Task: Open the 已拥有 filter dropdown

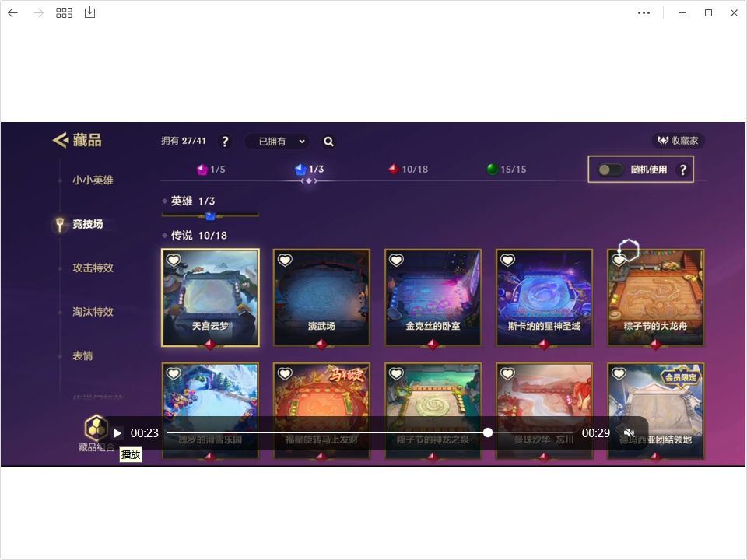Action: click(x=277, y=142)
